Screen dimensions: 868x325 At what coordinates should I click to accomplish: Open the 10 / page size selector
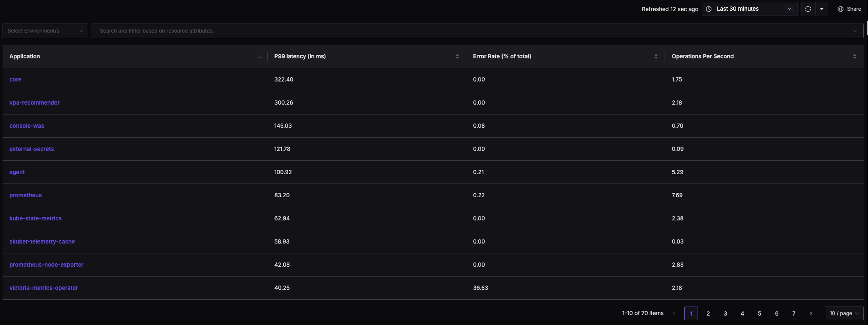click(844, 313)
